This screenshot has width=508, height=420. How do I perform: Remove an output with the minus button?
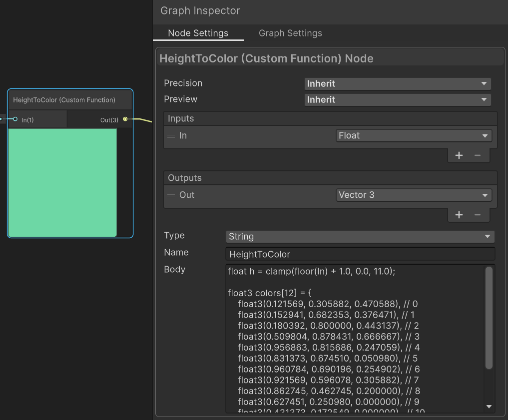click(477, 215)
